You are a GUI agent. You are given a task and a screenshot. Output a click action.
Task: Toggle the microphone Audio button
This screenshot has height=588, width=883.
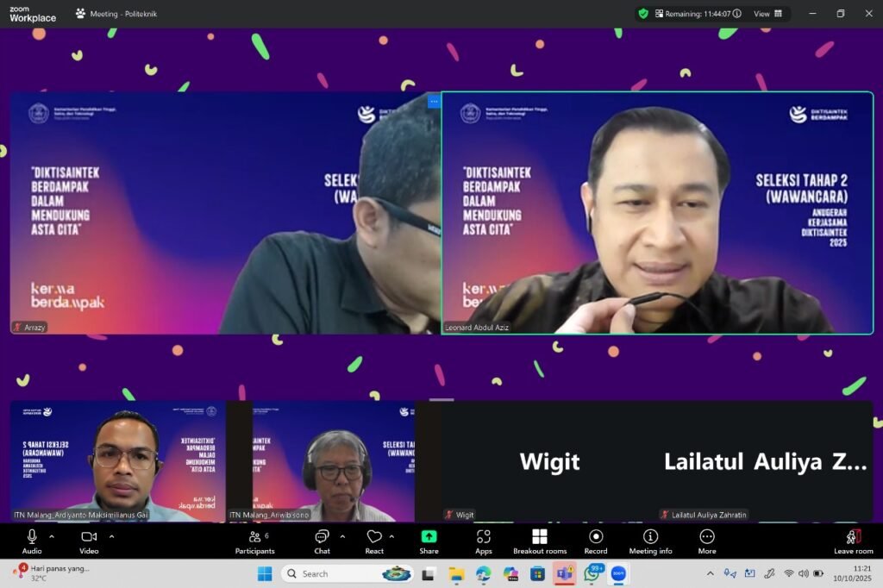tap(32, 541)
